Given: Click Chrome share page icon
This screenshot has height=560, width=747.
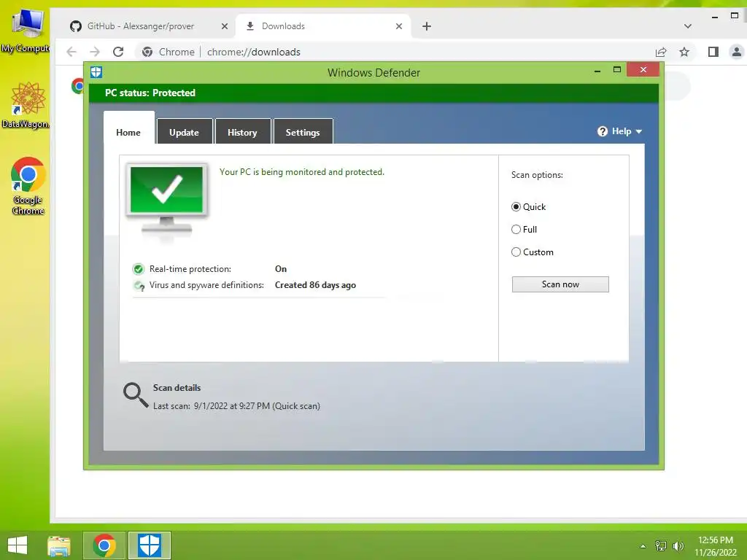Looking at the screenshot, I should [661, 52].
